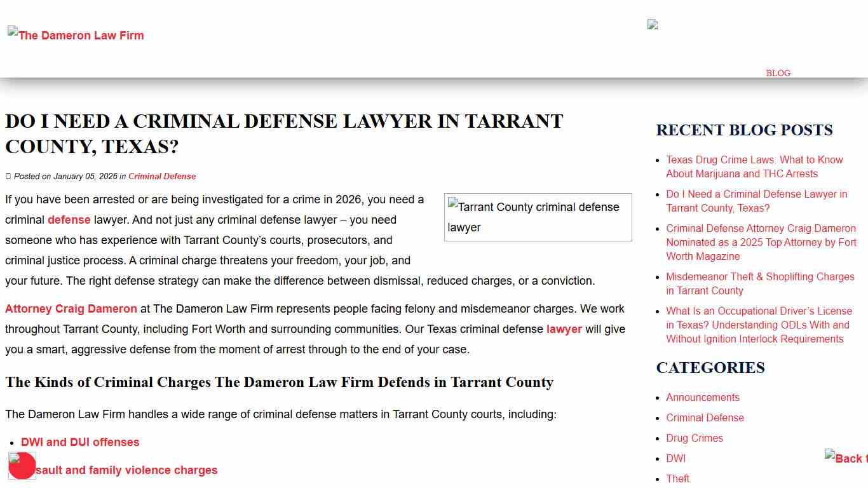Viewport: 868px width, 488px height.
Task: Open the Misdemeanor Theft & Shoplifting Charges post
Action: (x=760, y=283)
